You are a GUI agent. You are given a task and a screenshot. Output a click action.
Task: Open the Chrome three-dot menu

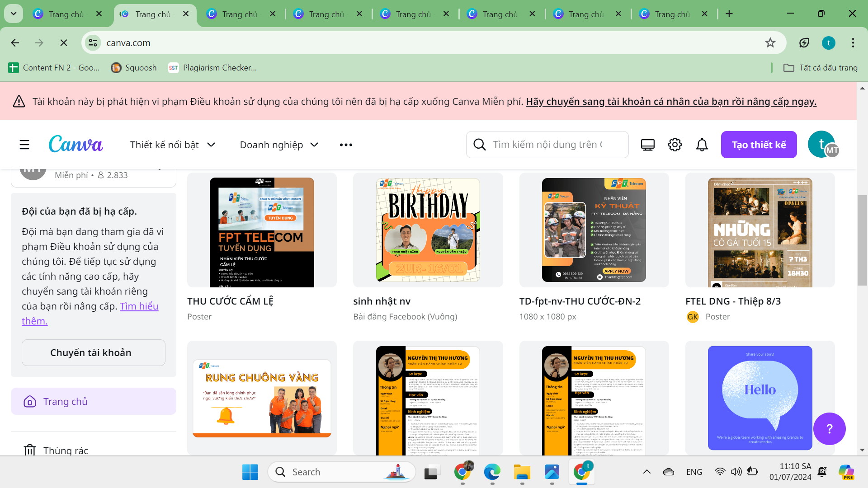click(x=853, y=43)
